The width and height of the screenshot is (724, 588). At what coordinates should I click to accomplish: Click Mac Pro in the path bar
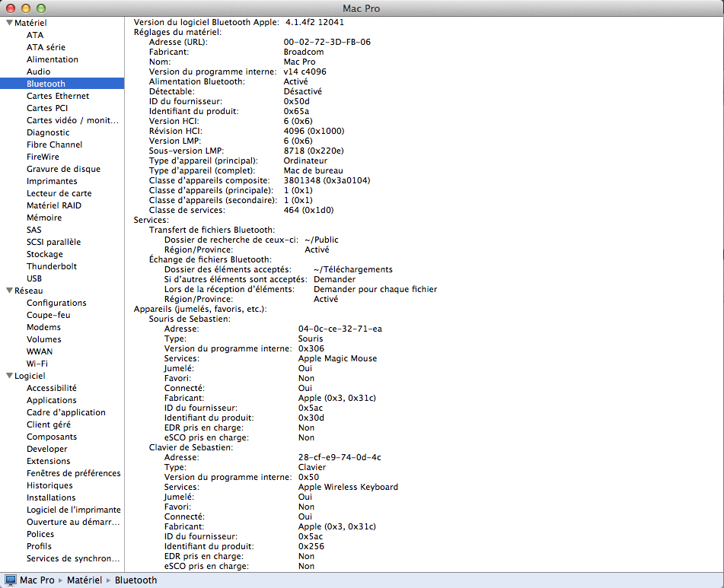point(37,580)
